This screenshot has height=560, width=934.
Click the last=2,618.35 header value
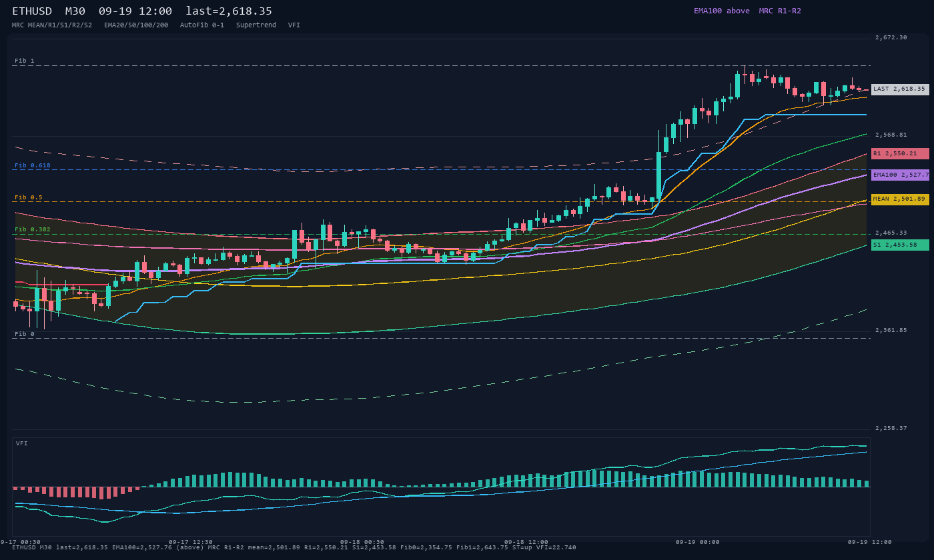[x=229, y=11]
